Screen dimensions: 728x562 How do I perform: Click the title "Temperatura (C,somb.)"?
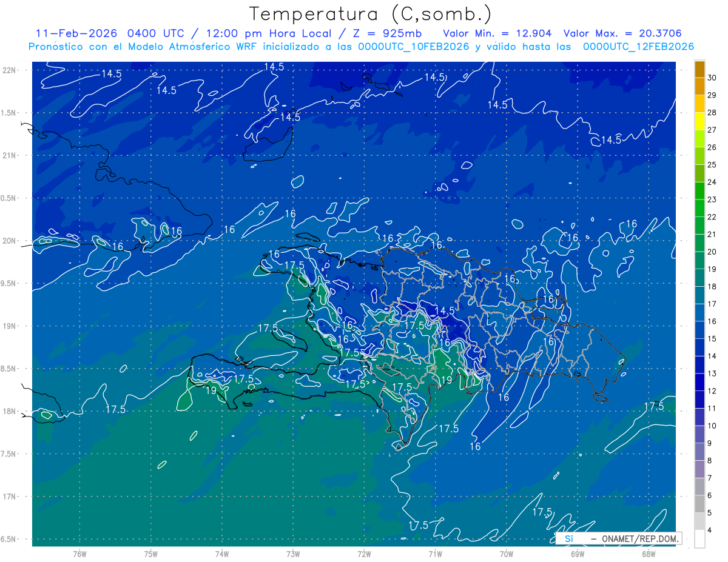tap(371, 14)
